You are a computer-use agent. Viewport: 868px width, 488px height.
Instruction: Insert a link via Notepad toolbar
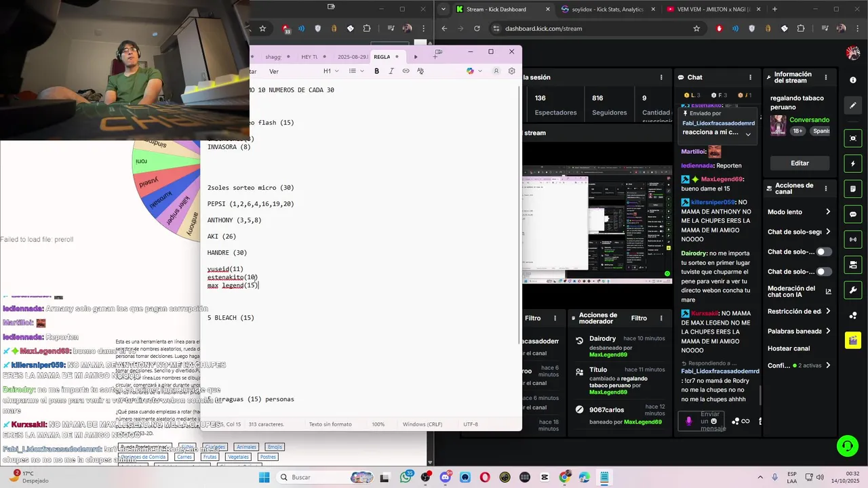pos(406,71)
